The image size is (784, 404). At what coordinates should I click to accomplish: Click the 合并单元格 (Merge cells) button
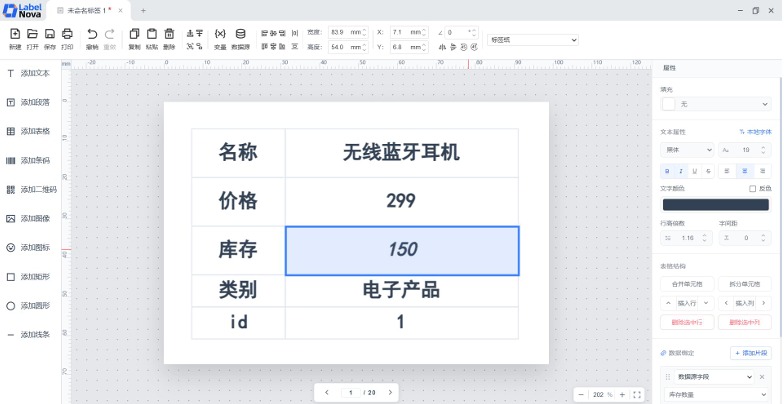[x=687, y=284]
